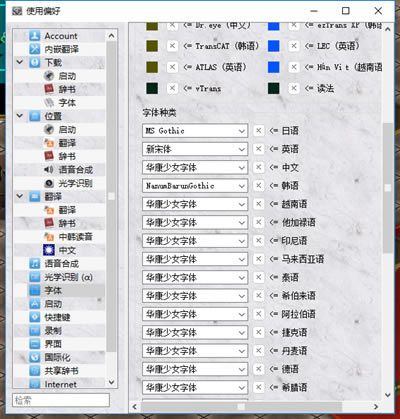Open top-level 语音合成 music-note icon
Screen dimensions: 400x419
35,263
